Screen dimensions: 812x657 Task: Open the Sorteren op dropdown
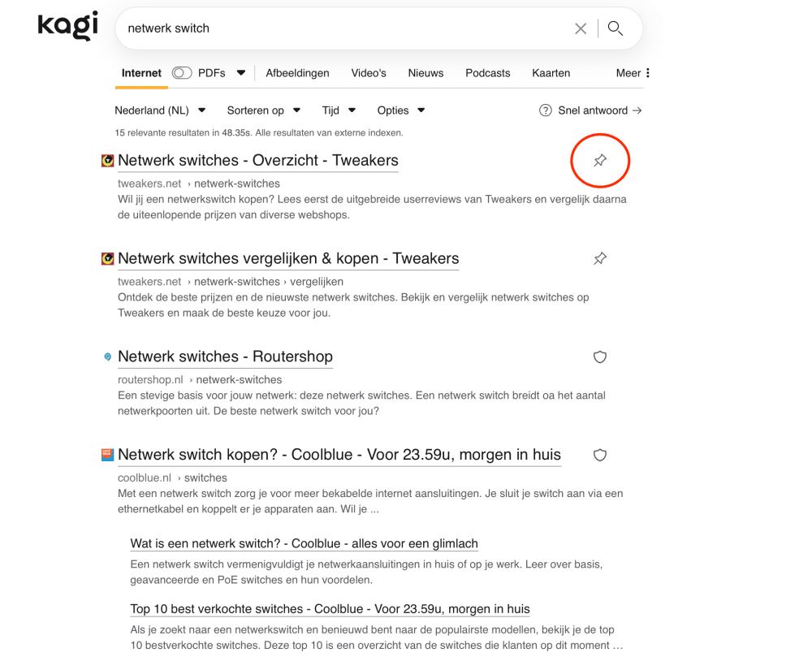pyautogui.click(x=264, y=110)
